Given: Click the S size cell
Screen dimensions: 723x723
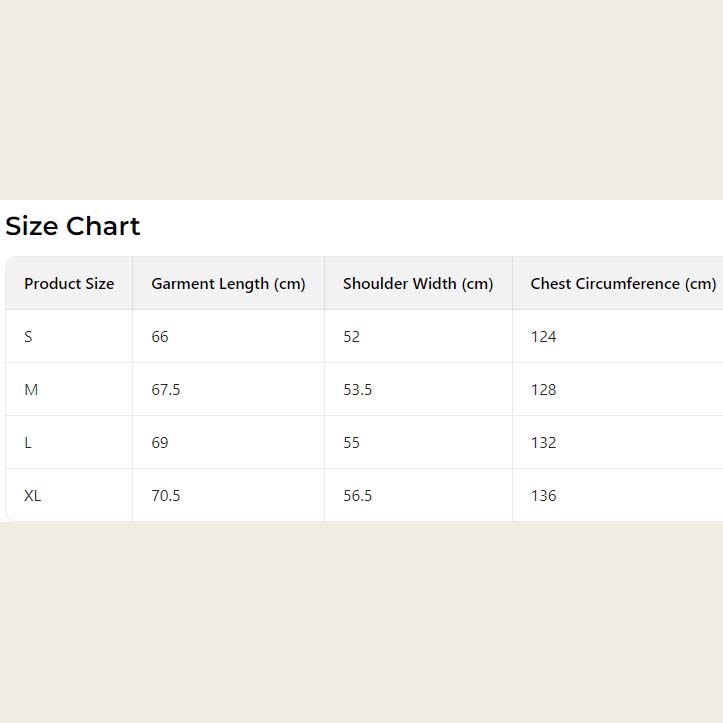Looking at the screenshot, I should click(x=28, y=337).
